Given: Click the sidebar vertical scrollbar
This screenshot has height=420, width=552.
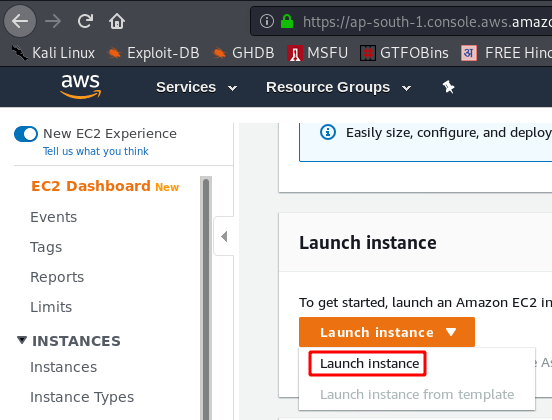Looking at the screenshot, I should pos(206,298).
